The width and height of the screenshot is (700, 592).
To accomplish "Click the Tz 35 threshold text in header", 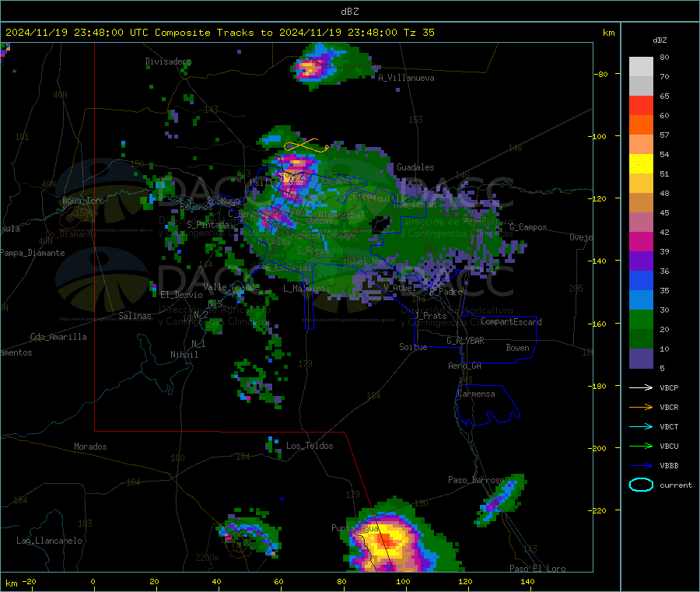I will coord(418,33).
